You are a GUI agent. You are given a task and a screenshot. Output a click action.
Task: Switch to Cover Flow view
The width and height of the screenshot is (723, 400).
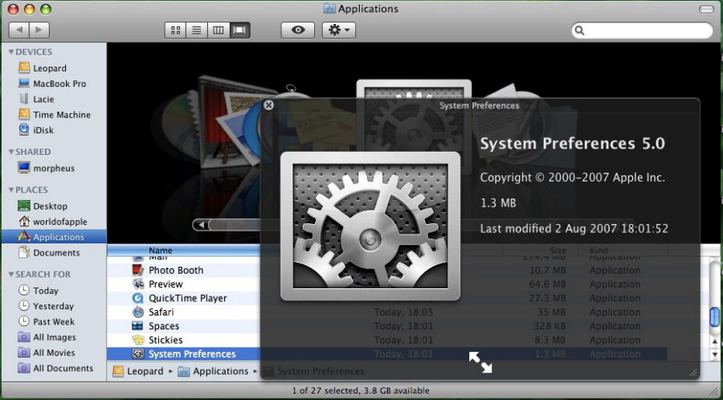pos(240,30)
